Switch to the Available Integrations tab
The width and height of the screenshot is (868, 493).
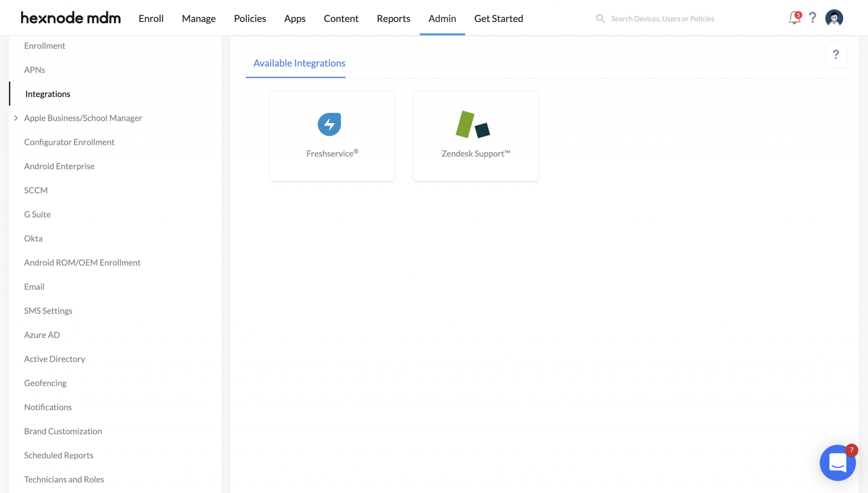pos(299,63)
